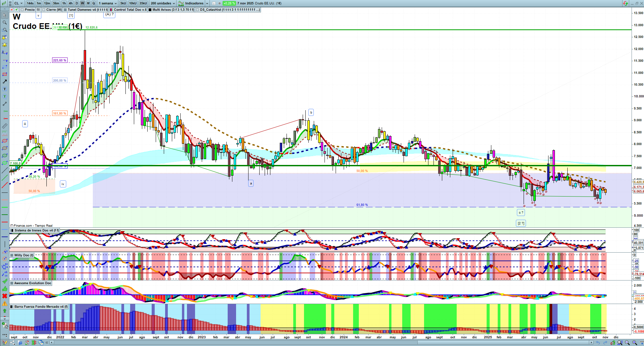Click the +0,28 % change indicator

point(229,3)
